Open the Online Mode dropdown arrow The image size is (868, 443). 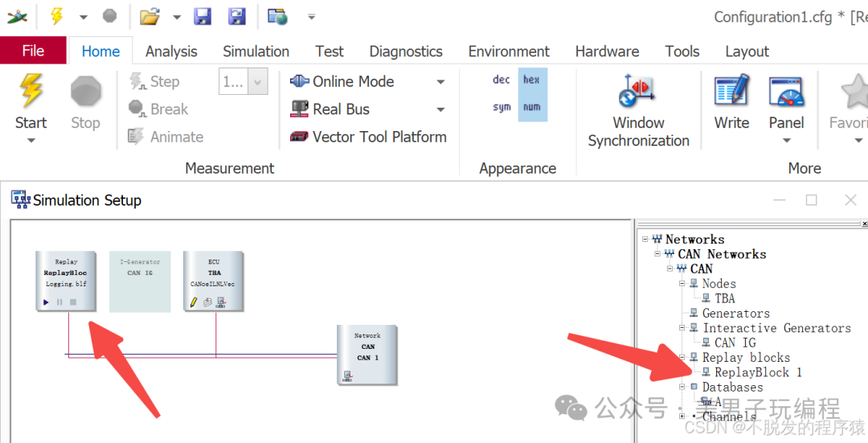pyautogui.click(x=440, y=82)
